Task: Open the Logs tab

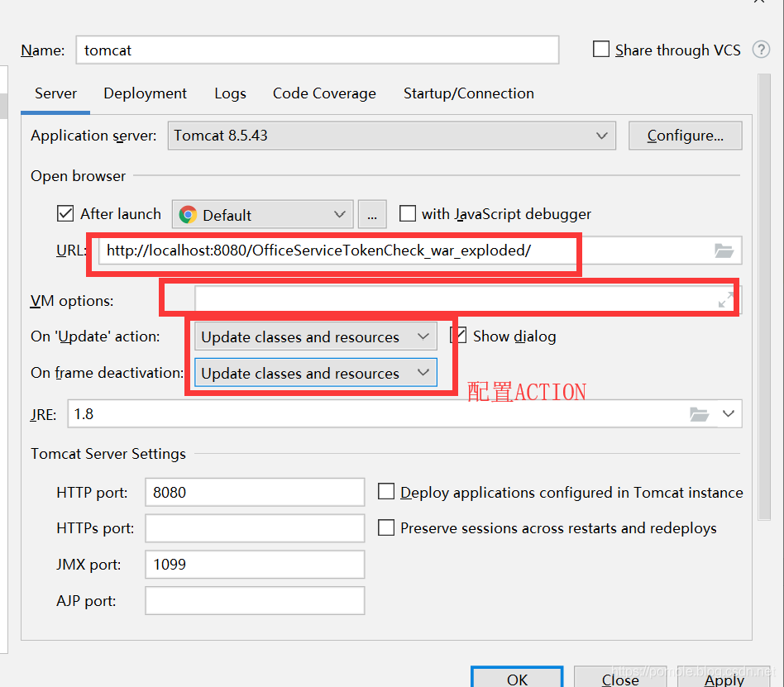Action: (230, 93)
